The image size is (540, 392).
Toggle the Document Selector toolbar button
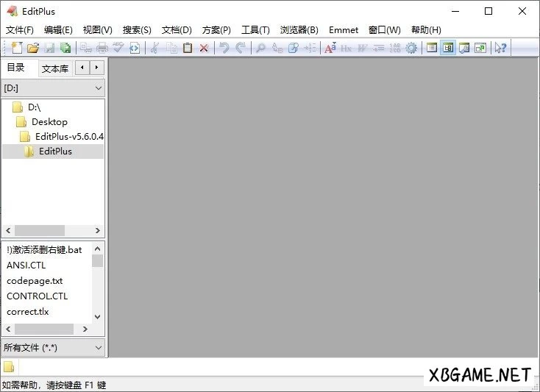[x=432, y=48]
